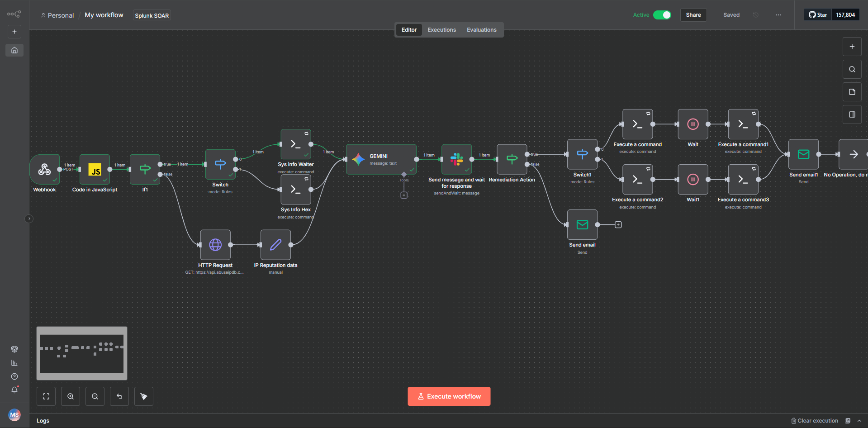Open the Execute a command3 node
This screenshot has width=868, height=428.
coord(743,180)
